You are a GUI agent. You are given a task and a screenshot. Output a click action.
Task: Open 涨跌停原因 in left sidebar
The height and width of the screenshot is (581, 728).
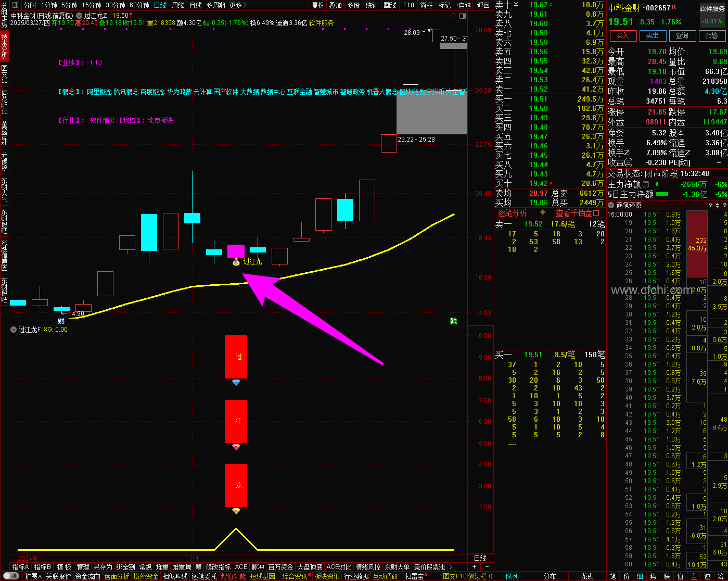(x=4, y=255)
